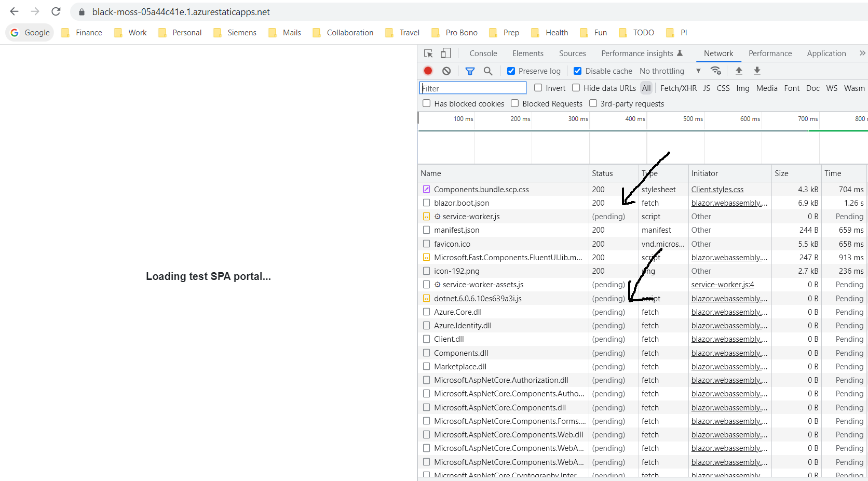Open the Client.styles.css initiator link

click(x=717, y=189)
